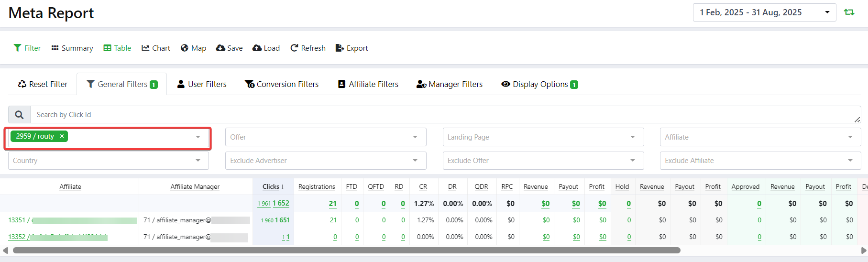Click the green refresh arrows icon beside date range
Viewport: 868px width, 262px height.
(849, 12)
